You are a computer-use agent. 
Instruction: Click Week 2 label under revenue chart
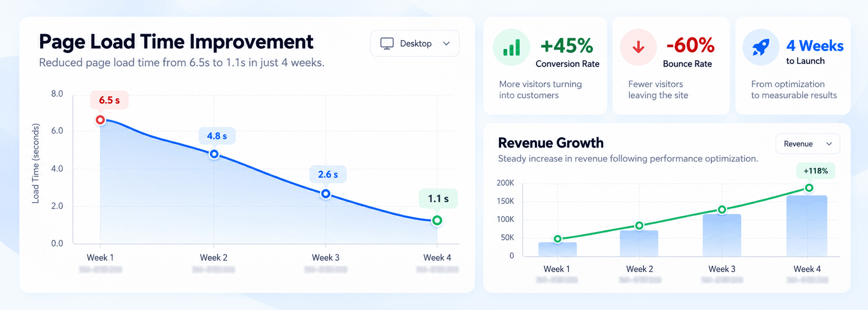640,269
